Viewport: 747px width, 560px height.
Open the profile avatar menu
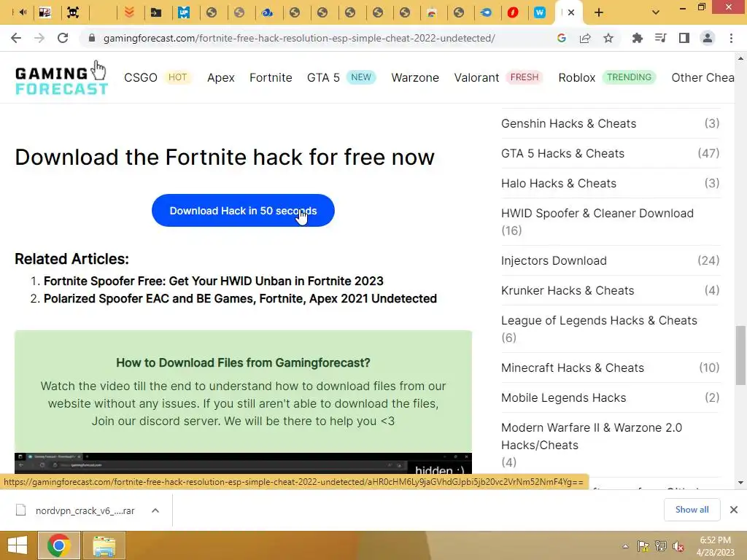point(708,38)
